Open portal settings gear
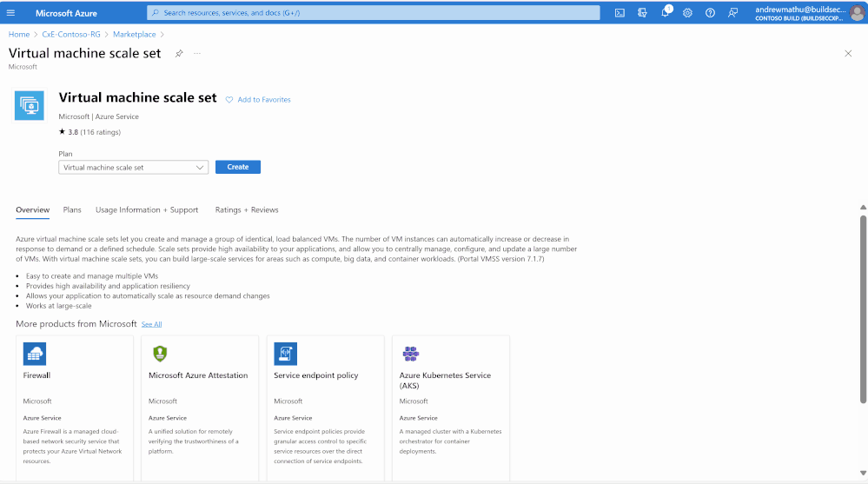Viewport: 868px width, 484px height. coord(687,13)
